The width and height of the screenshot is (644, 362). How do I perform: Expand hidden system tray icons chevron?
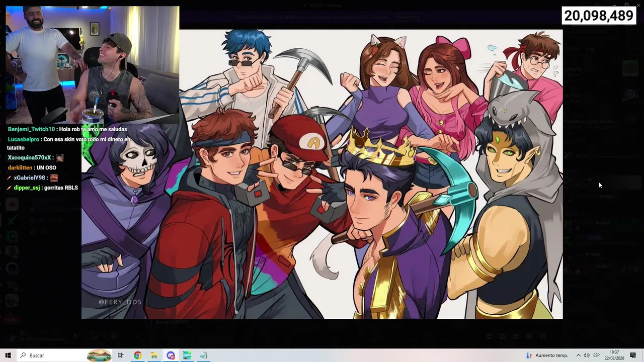click(x=578, y=355)
